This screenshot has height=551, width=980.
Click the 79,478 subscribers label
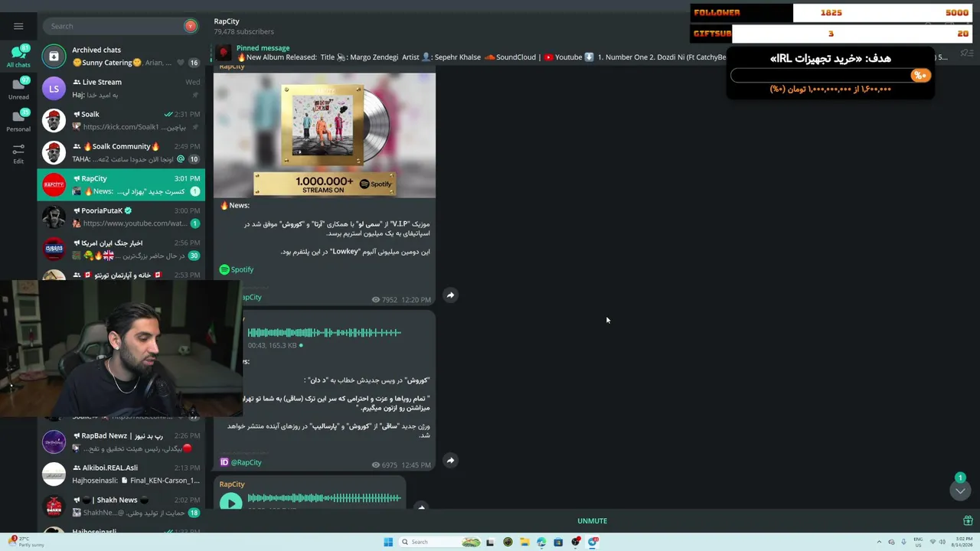pos(244,32)
